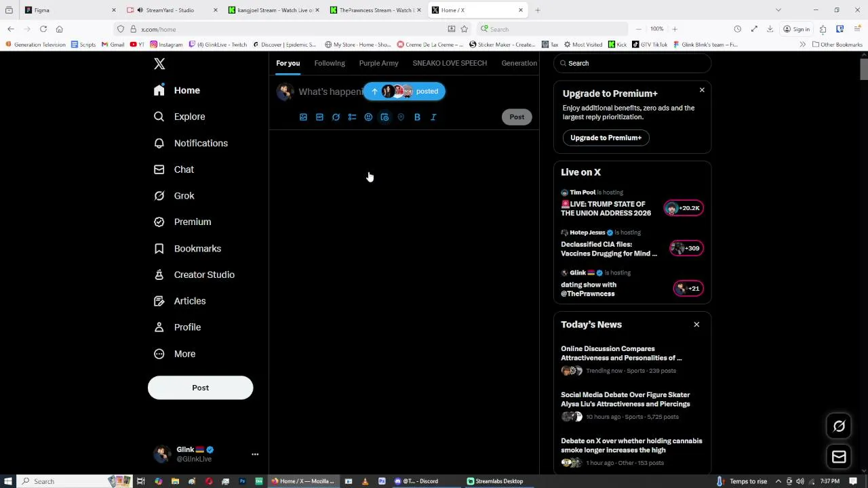Viewport: 868px width, 488px height.
Task: Click the greyed-out Post button in composer
Action: tap(517, 117)
